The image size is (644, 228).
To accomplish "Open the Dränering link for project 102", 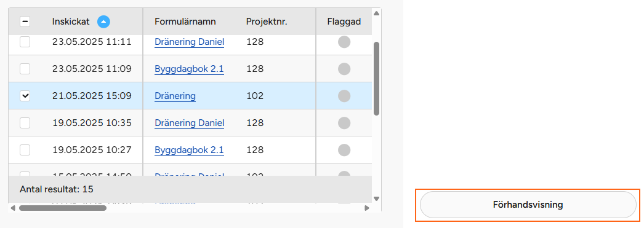I will coord(175,96).
